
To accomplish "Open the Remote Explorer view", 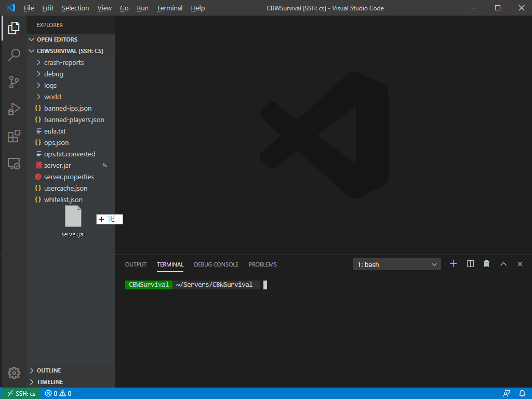I will tap(14, 164).
